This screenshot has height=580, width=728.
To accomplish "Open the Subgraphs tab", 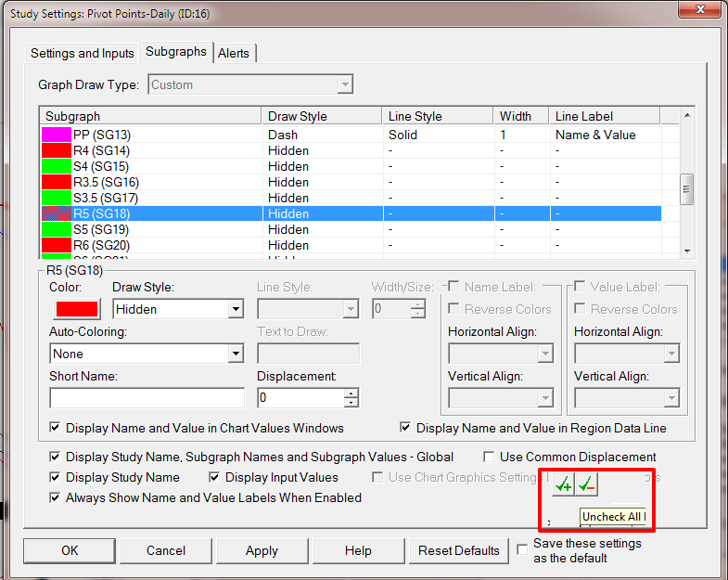I will pos(176,52).
